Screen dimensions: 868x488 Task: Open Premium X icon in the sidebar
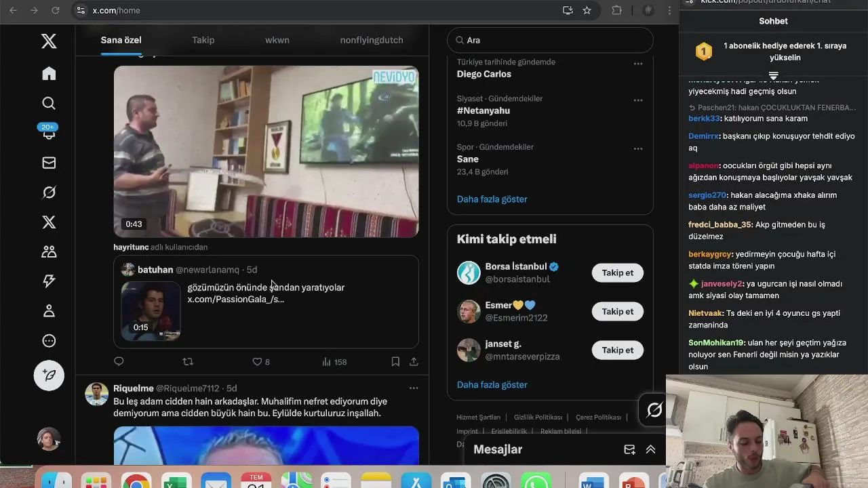click(49, 222)
